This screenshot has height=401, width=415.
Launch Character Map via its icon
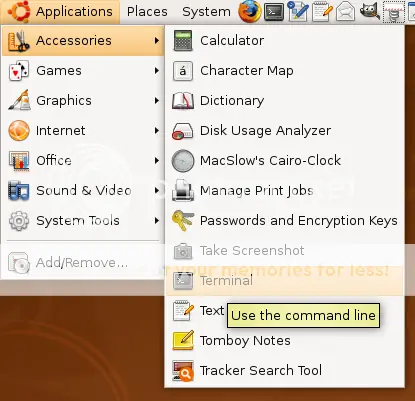pos(183,71)
